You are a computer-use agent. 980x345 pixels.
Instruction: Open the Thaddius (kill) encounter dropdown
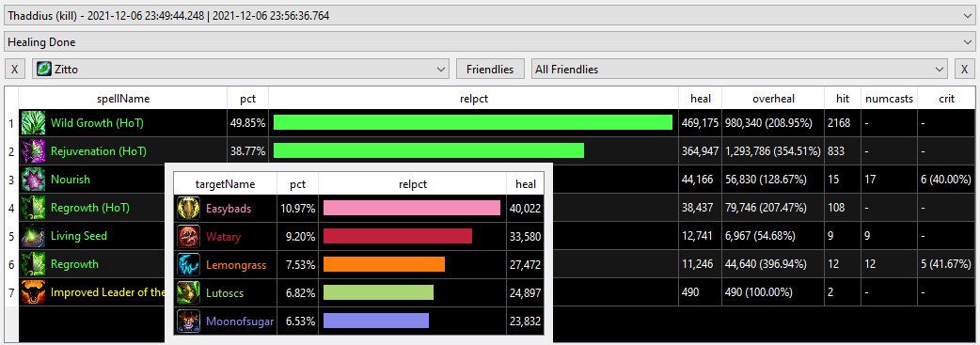[x=489, y=15]
